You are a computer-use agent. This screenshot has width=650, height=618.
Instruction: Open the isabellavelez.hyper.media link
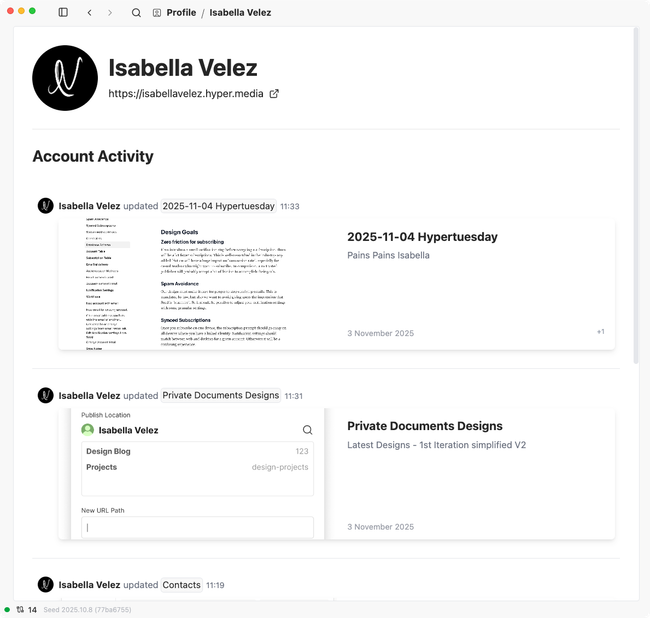[x=187, y=94]
